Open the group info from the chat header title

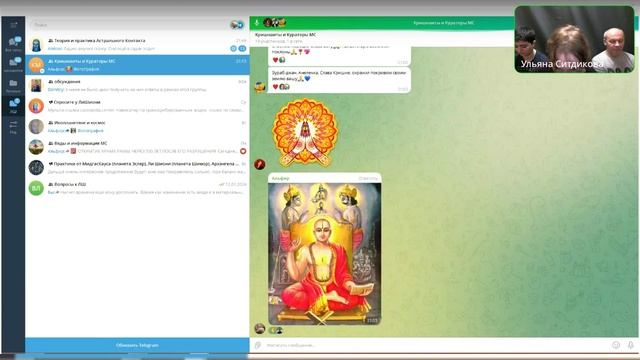[285, 35]
